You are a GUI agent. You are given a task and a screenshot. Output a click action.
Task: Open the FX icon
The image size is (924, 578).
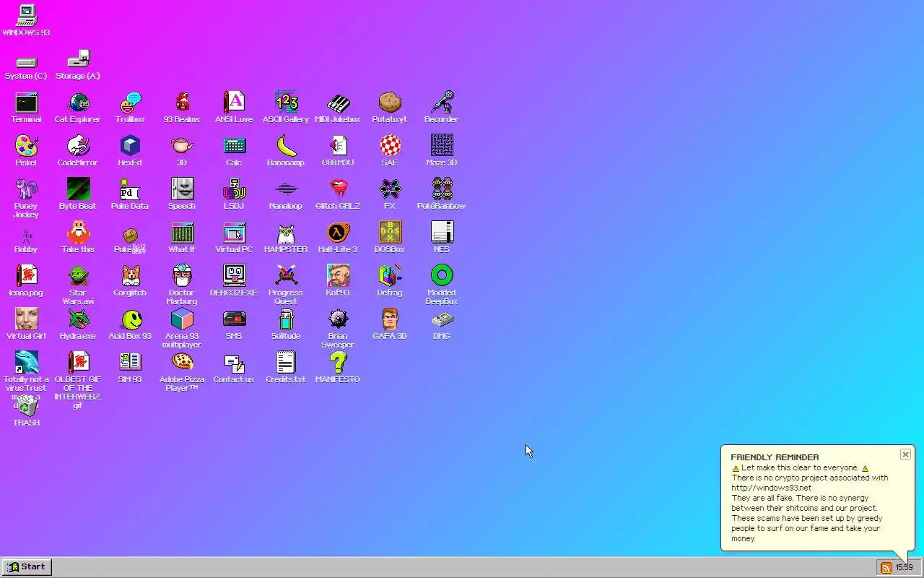(x=390, y=189)
